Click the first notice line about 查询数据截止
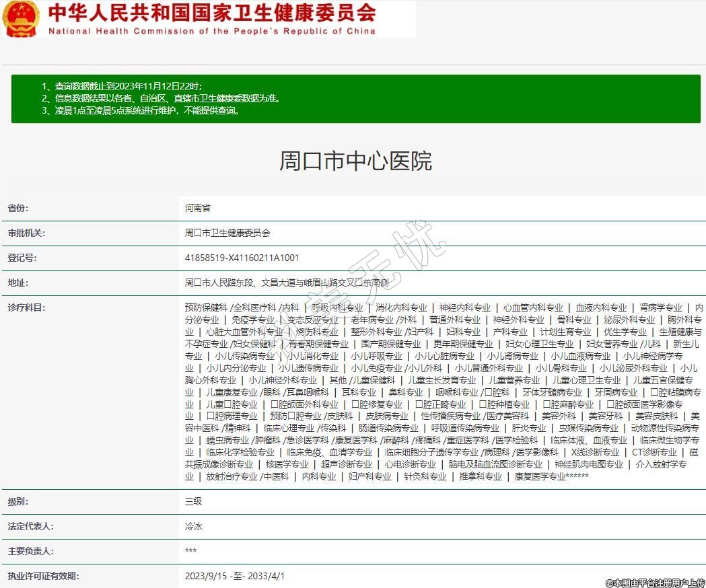 tap(121, 86)
